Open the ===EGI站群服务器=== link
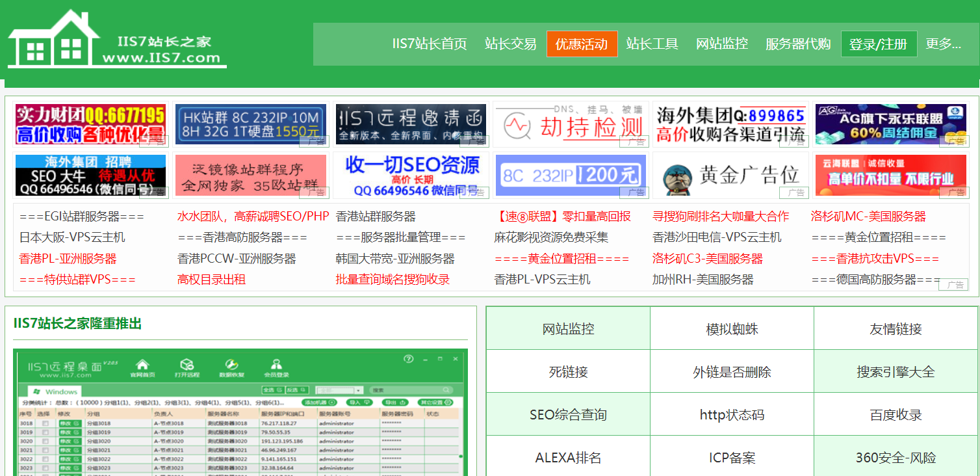Screen dimensions: 980x476 click(82, 217)
